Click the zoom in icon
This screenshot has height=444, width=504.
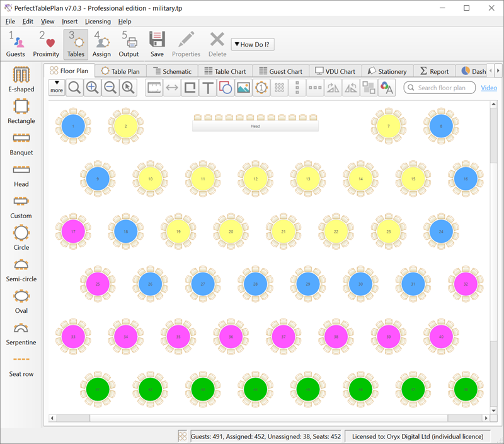pyautogui.click(x=92, y=88)
